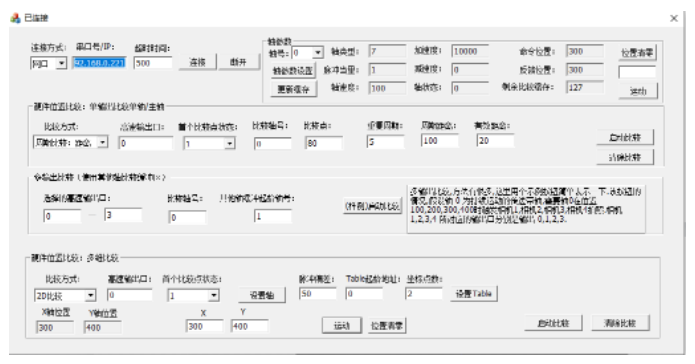Click single-axis 比较轴号 field showing 0

273,143
